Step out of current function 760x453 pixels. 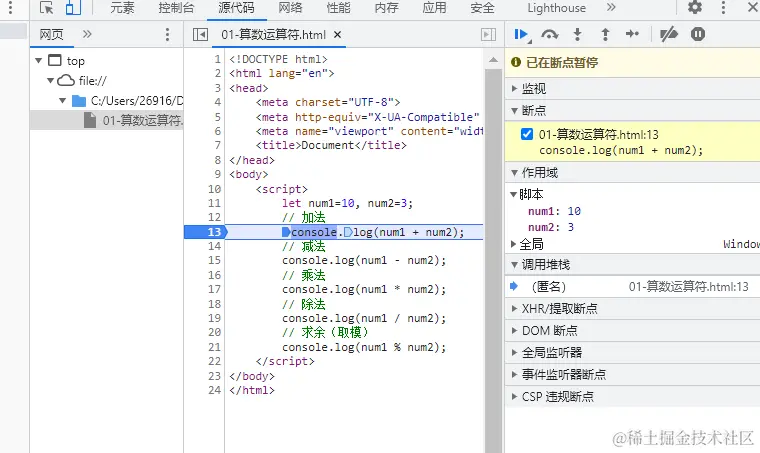(x=605, y=34)
